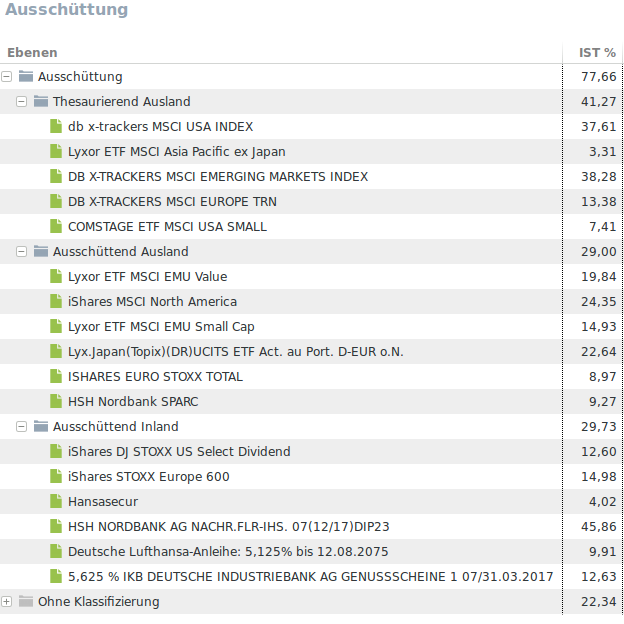Screen dimensions: 624x624
Task: Collapse the Thesaurierend Ausland category
Action: 21,102
